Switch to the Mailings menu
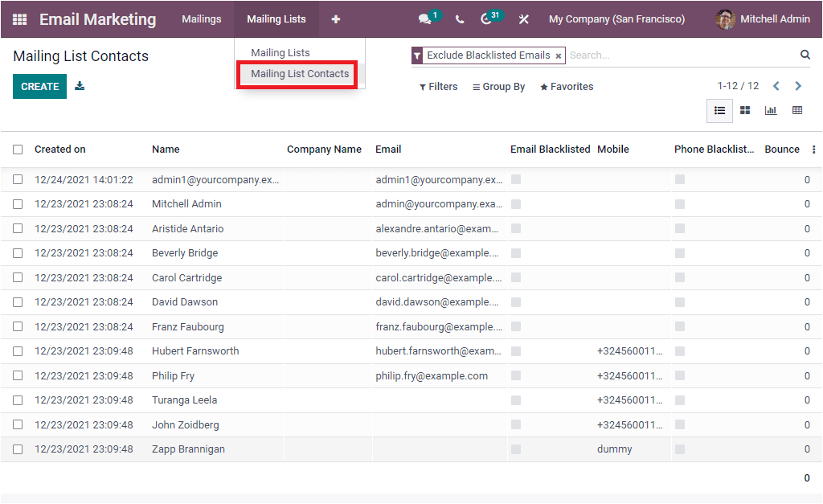 [x=201, y=18]
